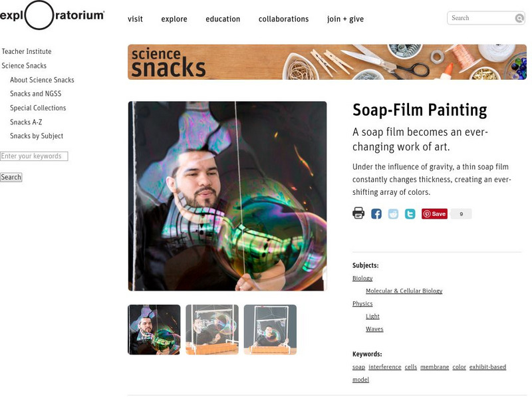The image size is (532, 397).
Task: Share this page via Reddit icon
Action: (393, 213)
